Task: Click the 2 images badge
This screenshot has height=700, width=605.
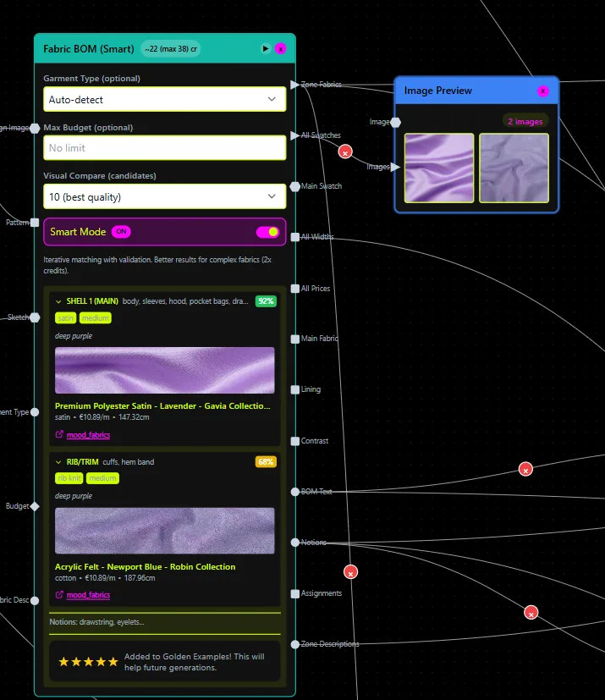Action: coord(525,121)
